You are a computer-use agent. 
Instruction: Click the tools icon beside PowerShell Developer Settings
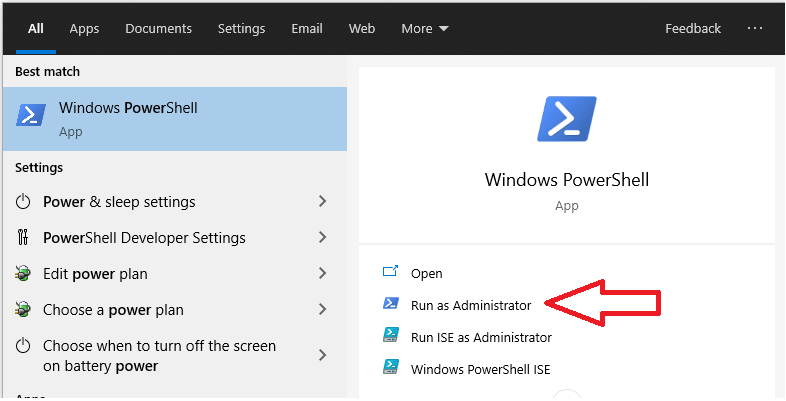pyautogui.click(x=23, y=238)
